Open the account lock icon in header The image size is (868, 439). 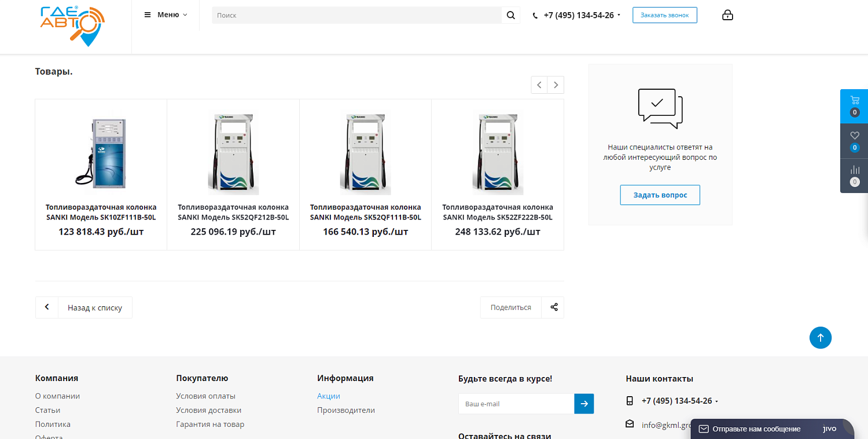[728, 15]
